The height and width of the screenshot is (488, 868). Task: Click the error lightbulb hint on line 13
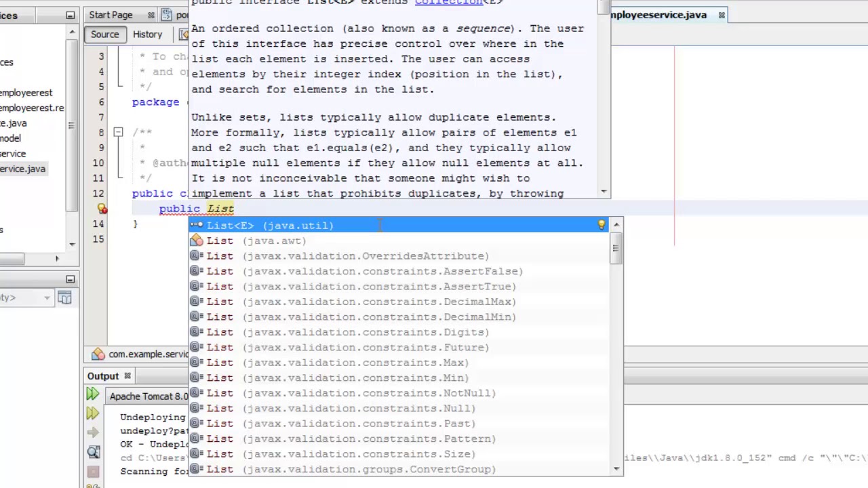102,209
